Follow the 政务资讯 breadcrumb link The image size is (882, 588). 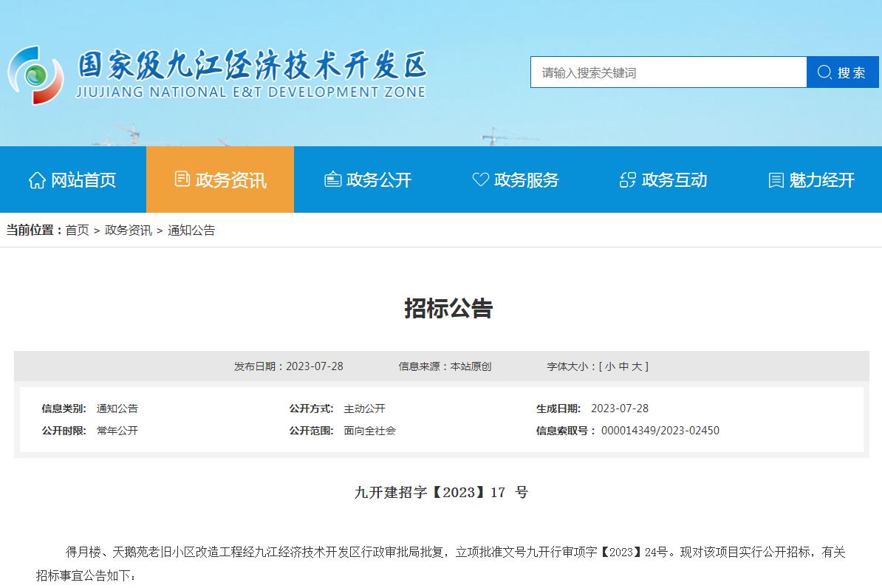pyautogui.click(x=128, y=230)
